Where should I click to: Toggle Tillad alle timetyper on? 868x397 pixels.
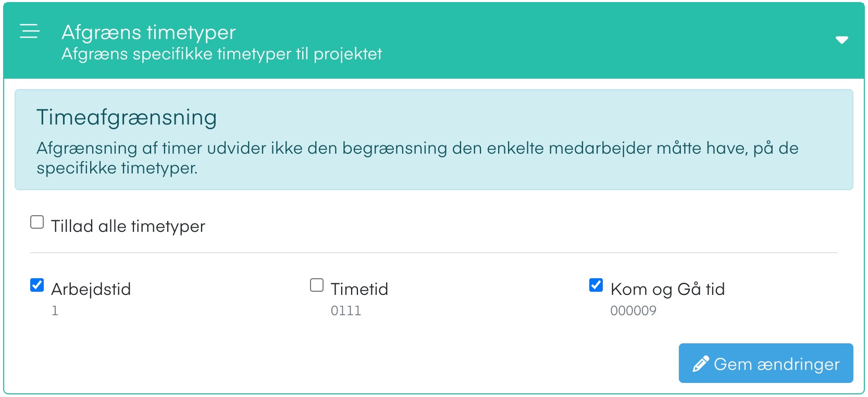pos(36,222)
